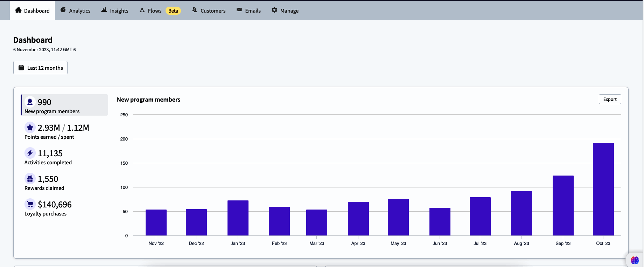Switch to the Insights tab

coord(115,11)
